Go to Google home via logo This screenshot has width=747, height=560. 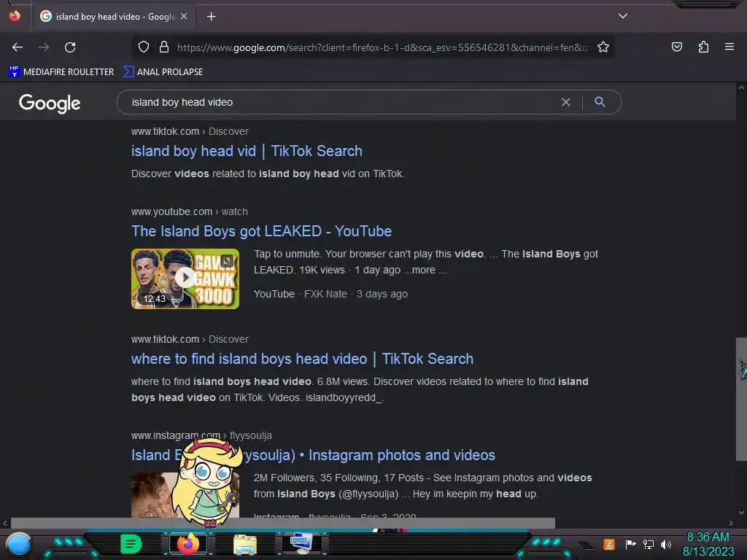(x=50, y=103)
